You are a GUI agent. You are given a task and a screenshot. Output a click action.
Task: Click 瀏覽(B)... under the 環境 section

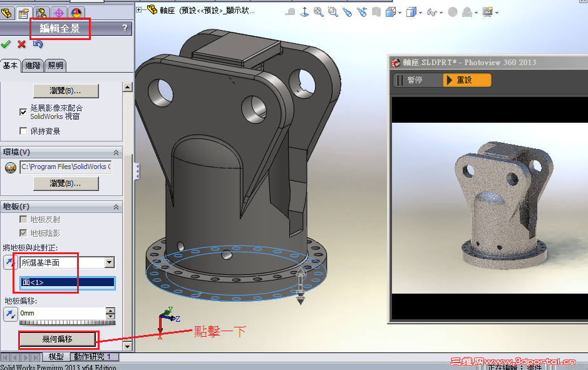click(66, 183)
